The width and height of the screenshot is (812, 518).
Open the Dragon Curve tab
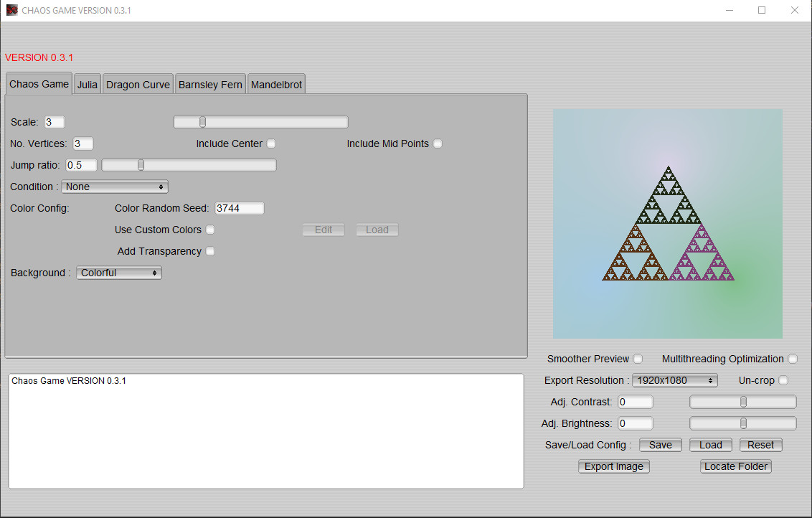coord(138,83)
